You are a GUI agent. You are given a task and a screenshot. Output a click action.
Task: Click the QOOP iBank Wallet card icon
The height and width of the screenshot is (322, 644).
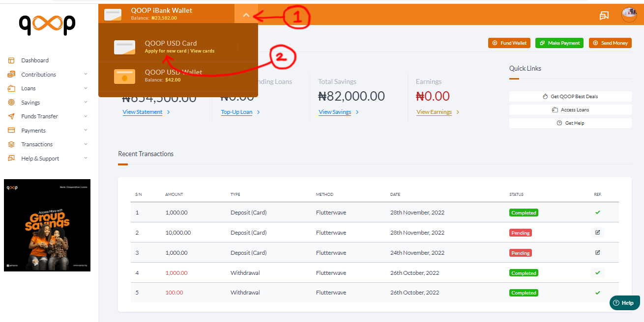tap(113, 15)
